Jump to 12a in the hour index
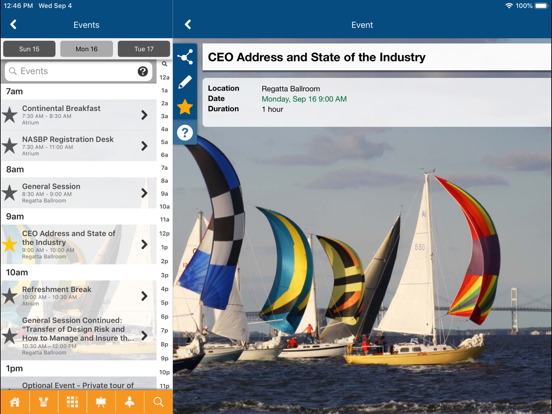 164,77
